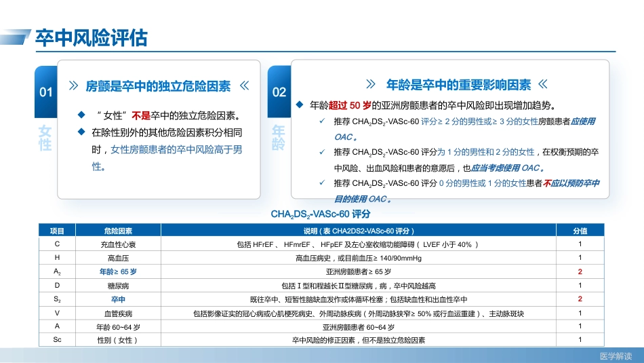Click the 高血压 risk factor cell
Viewport: 644px width, 363px height.
coord(118,258)
